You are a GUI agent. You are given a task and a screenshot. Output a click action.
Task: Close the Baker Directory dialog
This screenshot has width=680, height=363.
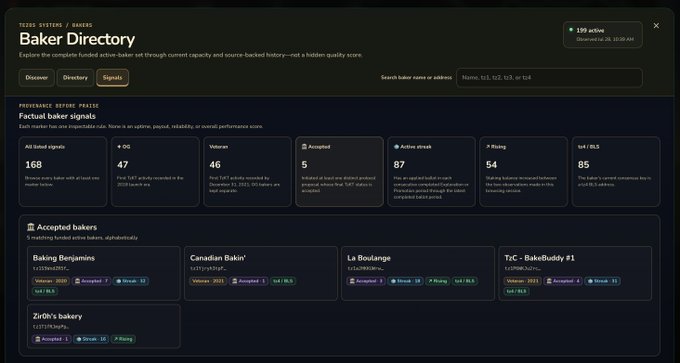click(656, 26)
